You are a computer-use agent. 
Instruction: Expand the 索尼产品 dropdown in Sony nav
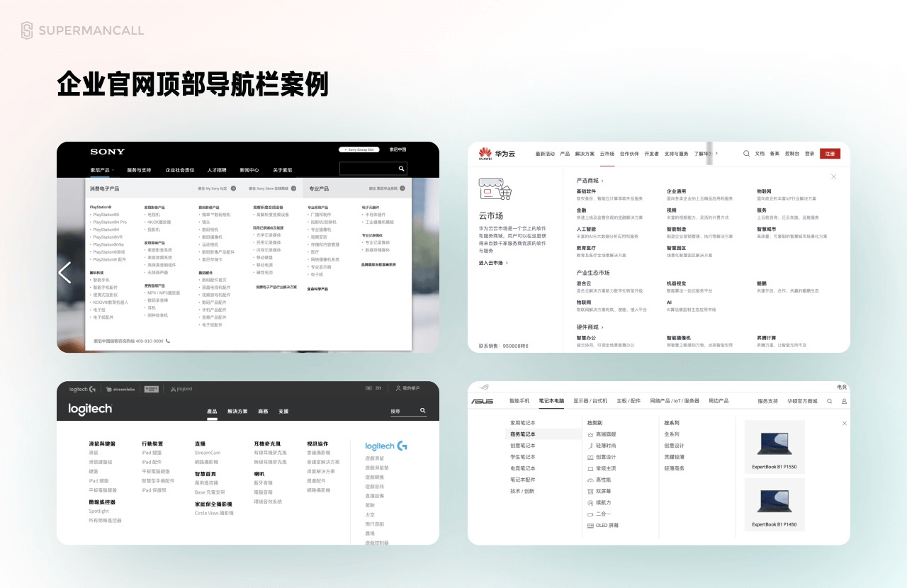112,170
